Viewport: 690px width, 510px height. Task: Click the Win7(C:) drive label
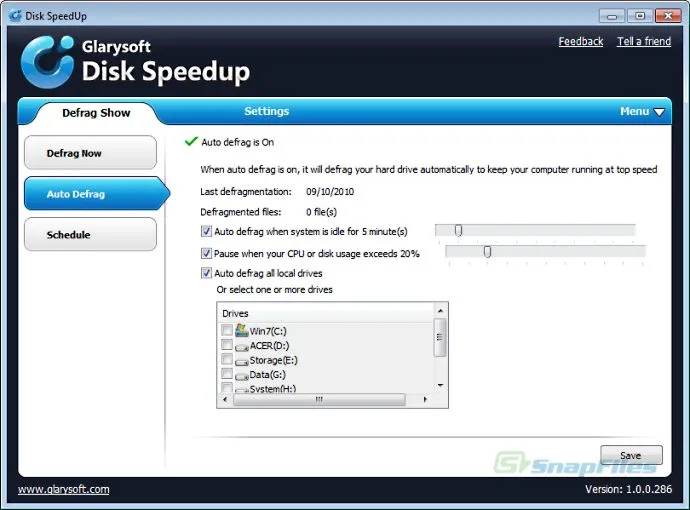click(x=268, y=331)
